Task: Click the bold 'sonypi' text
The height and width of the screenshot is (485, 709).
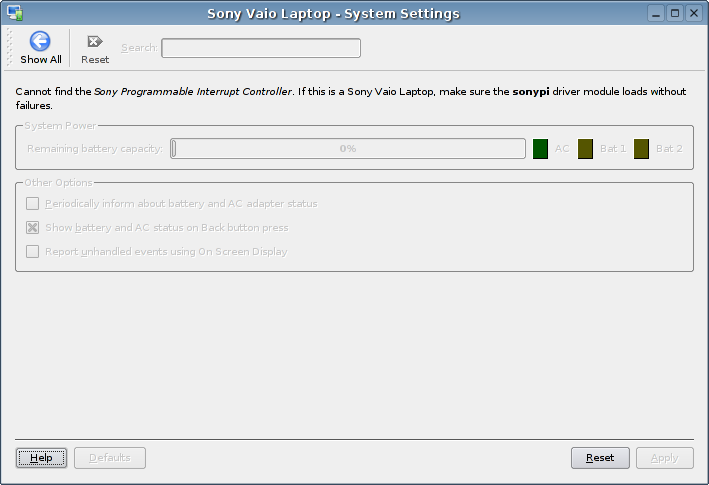Action: (531, 91)
